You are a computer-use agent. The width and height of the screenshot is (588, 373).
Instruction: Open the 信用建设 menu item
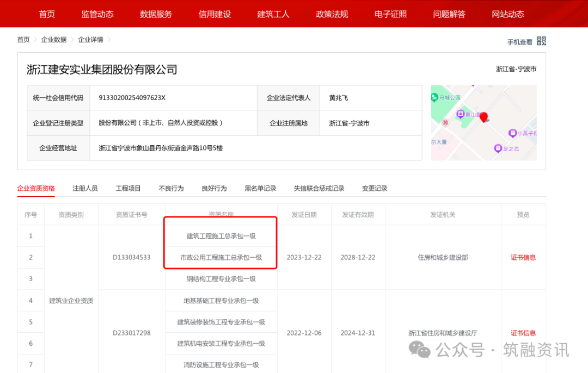tap(215, 14)
